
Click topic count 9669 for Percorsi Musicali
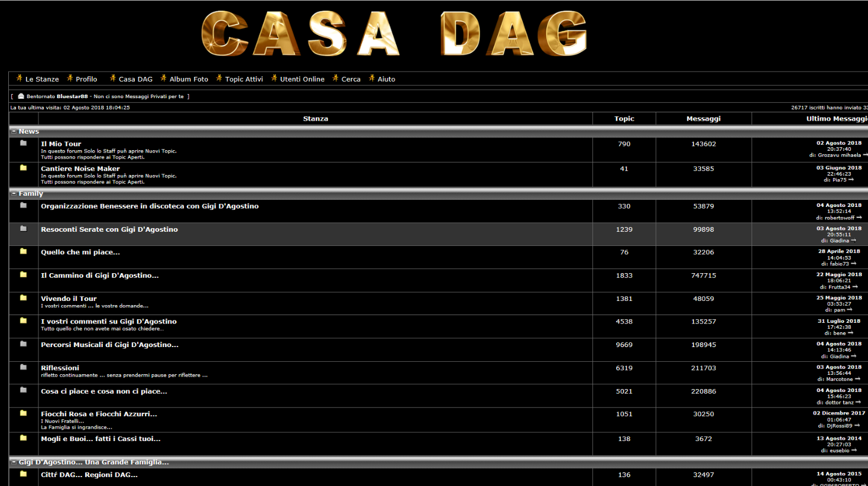[x=624, y=345]
